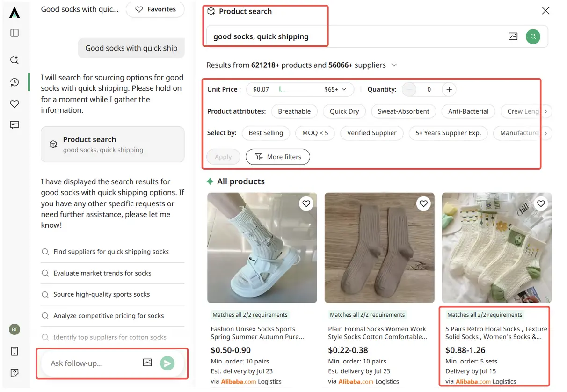Open Plain Formal Socks Women Work title
The height and width of the screenshot is (392, 567).
coord(378,333)
